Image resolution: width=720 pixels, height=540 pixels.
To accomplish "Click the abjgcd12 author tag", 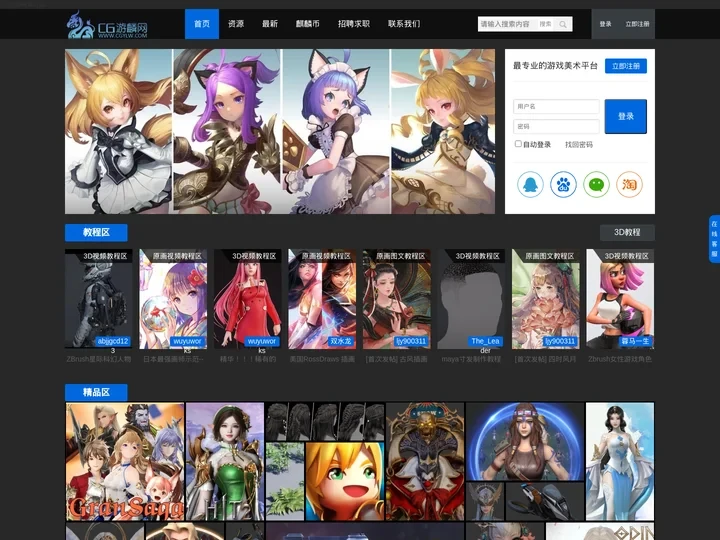I will coord(113,341).
